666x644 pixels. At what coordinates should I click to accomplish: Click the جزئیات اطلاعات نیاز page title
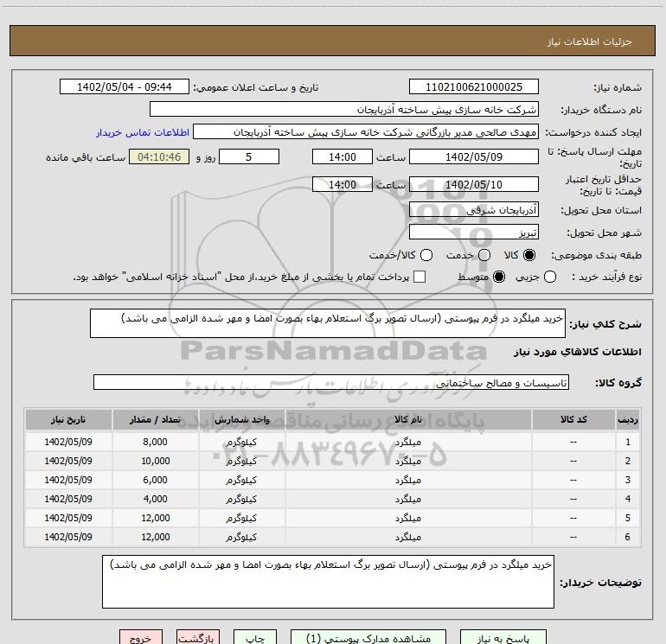coord(590,41)
